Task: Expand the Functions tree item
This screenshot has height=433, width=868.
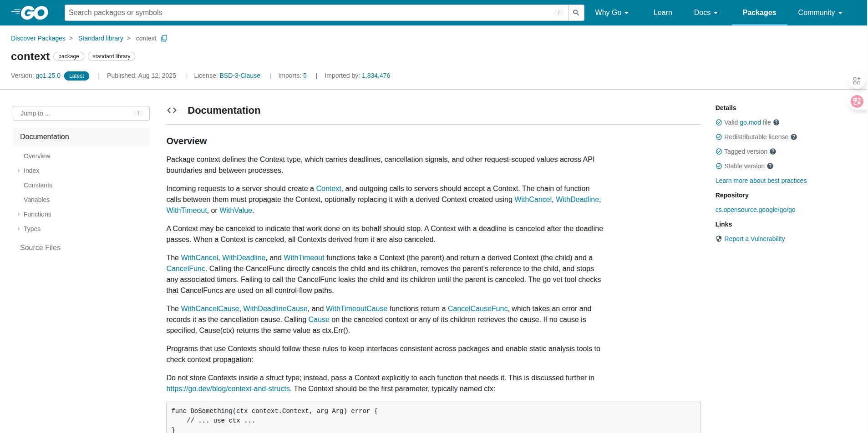Action: tap(19, 214)
